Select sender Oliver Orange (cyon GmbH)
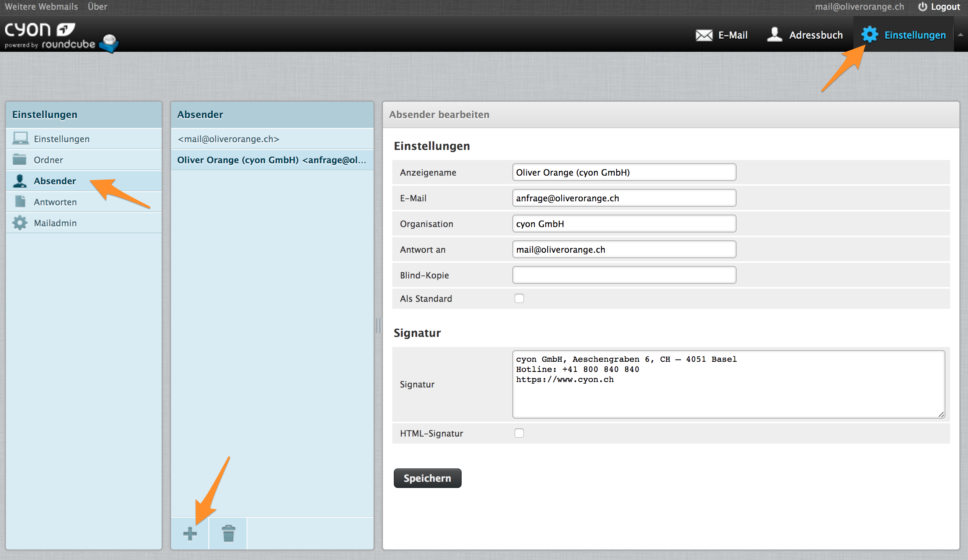 (x=272, y=160)
